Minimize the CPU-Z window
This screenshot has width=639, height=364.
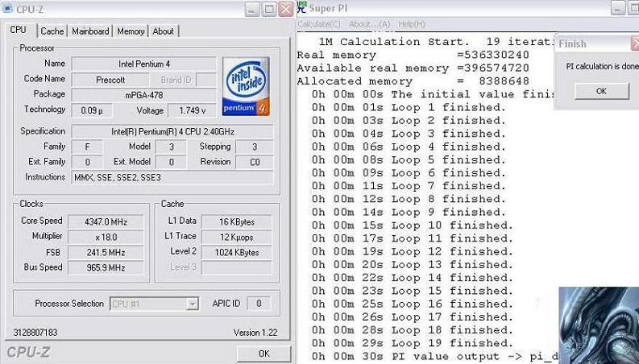coord(251,10)
